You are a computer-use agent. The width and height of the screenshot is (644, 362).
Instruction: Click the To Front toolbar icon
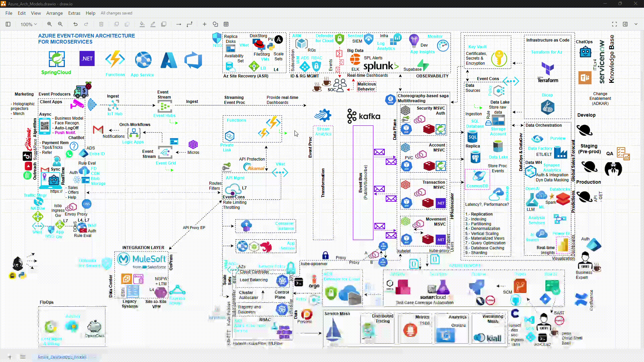(x=116, y=24)
